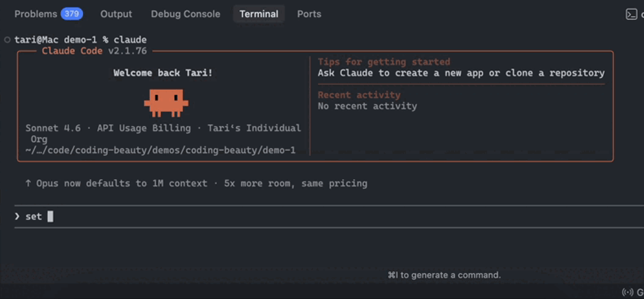Image resolution: width=644 pixels, height=299 pixels.
Task: Open the Ports tab
Action: click(x=309, y=14)
